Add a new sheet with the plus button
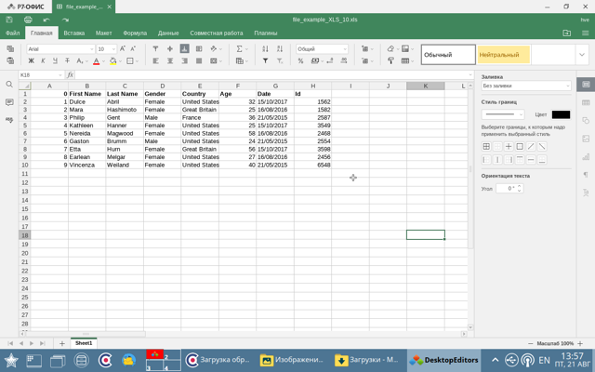 coord(62,344)
